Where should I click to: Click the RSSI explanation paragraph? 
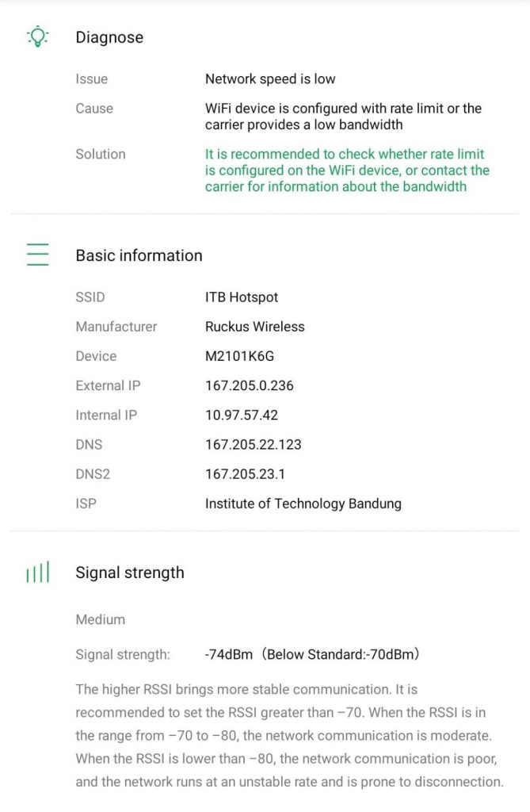tap(289, 736)
